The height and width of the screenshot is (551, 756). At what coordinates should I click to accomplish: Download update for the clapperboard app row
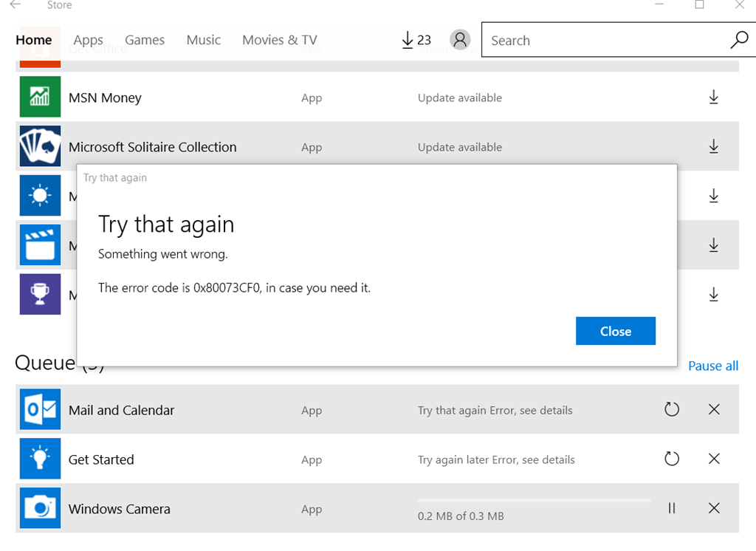pos(714,245)
